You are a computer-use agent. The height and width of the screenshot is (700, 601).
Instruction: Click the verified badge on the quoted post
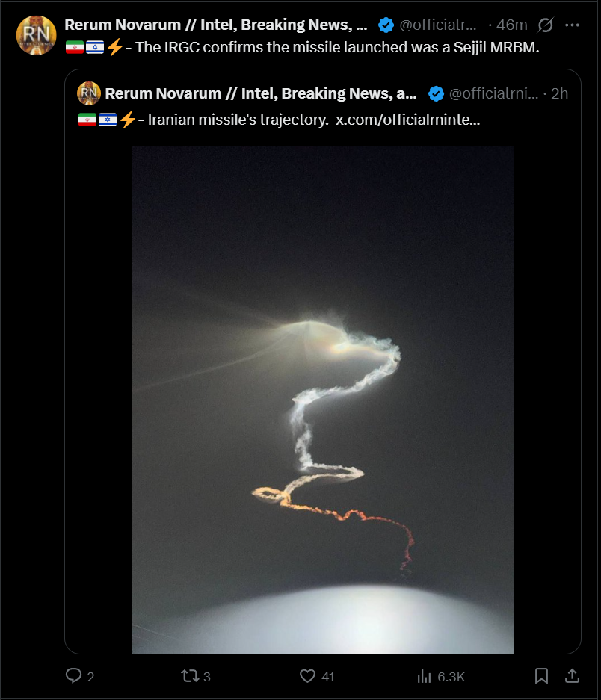436,93
